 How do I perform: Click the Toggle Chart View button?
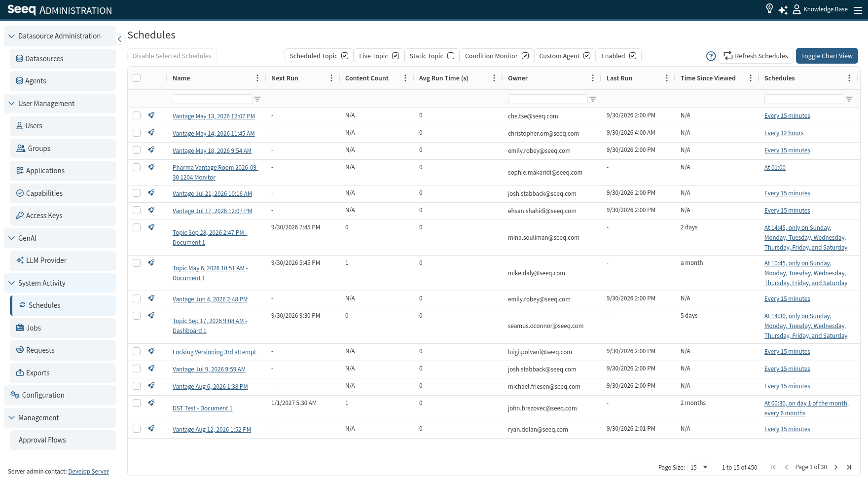(x=827, y=56)
